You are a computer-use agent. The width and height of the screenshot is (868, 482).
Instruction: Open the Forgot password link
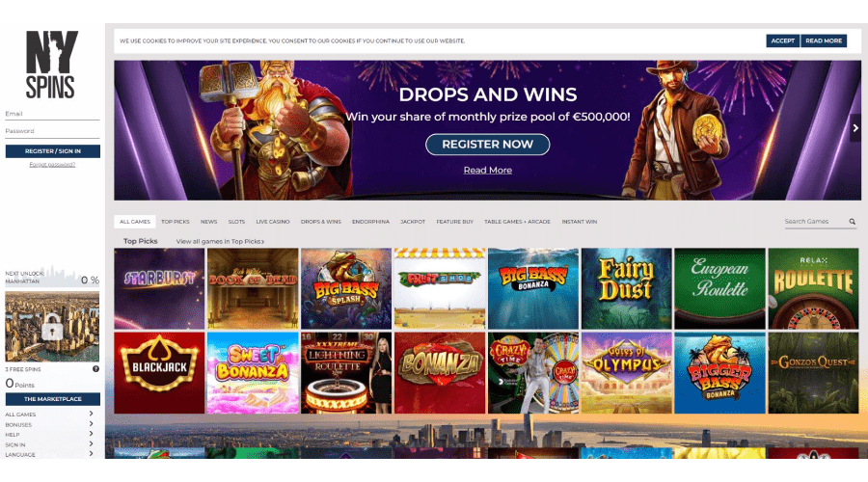[52, 164]
